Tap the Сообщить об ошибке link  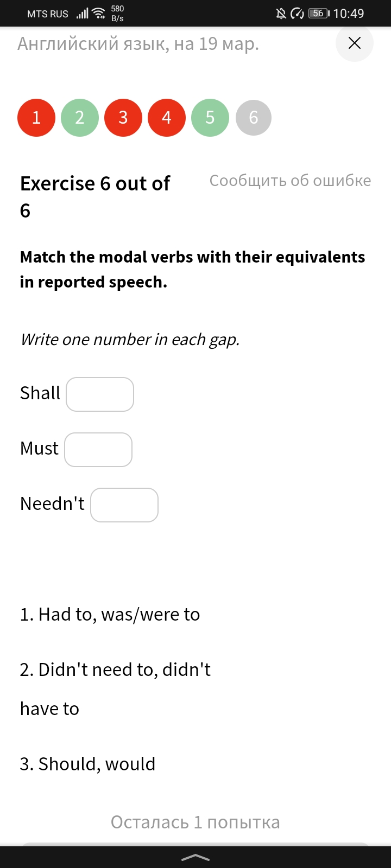point(291,181)
